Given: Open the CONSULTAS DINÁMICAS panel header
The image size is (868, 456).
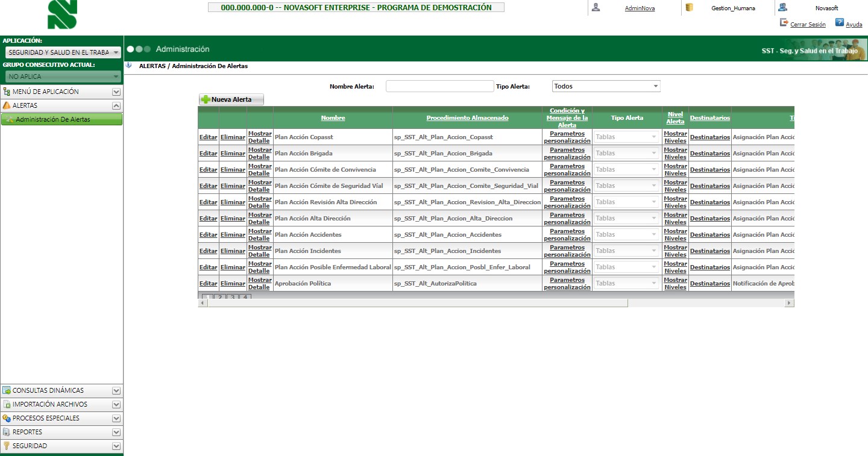Looking at the screenshot, I should [62, 390].
